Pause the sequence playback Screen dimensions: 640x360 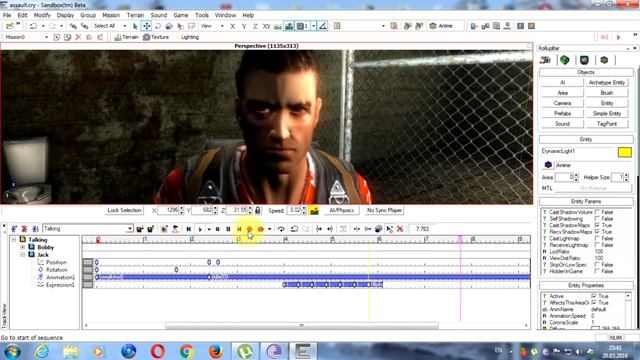coord(228,229)
